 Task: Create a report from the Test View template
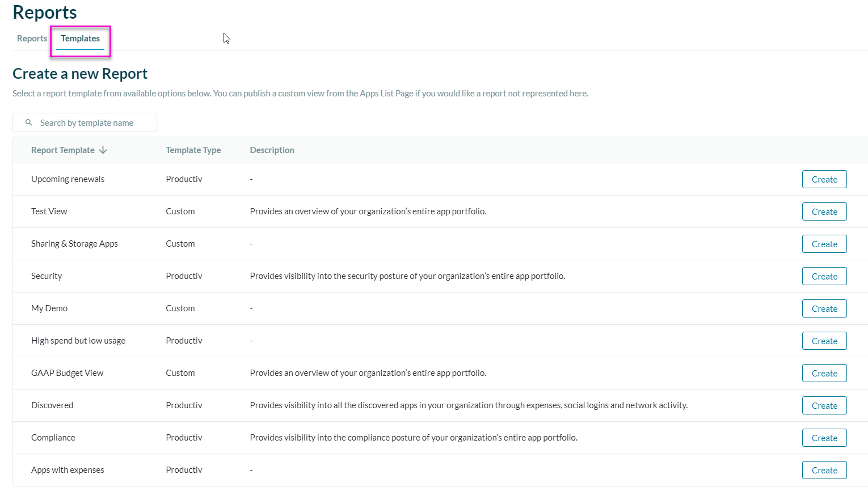824,211
